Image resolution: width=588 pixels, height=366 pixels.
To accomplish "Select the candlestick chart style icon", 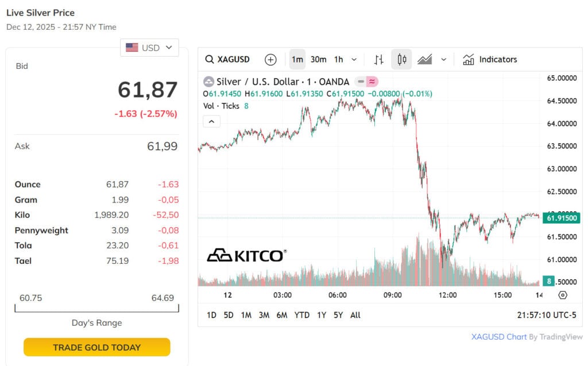I will click(402, 60).
